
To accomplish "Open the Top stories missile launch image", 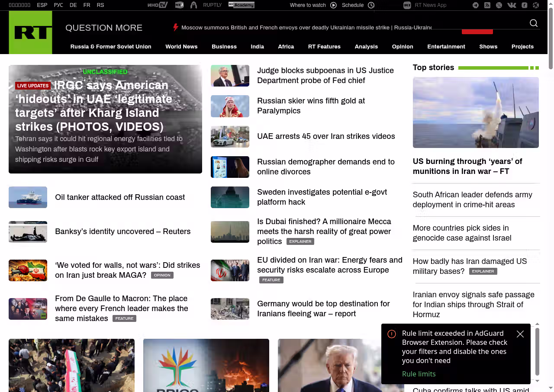I will (476, 112).
